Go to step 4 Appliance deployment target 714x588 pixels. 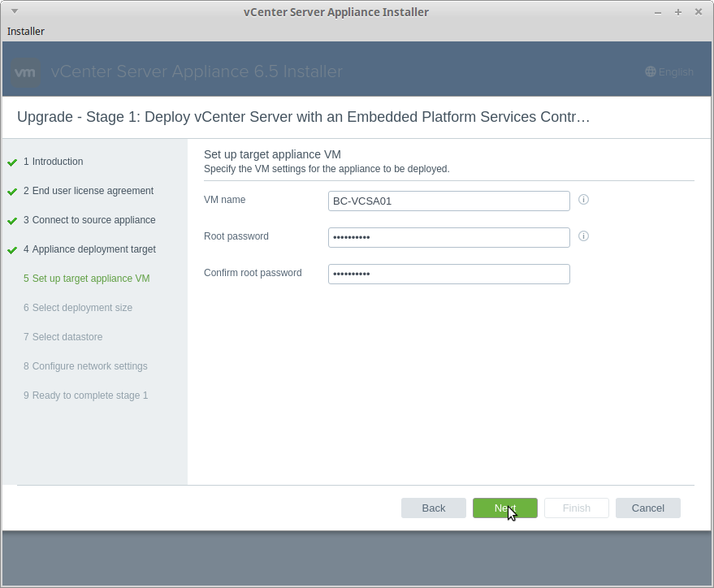89,249
